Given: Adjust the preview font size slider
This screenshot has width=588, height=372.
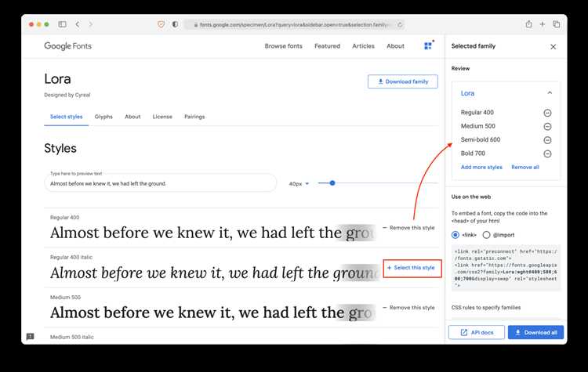Looking at the screenshot, I should (332, 183).
